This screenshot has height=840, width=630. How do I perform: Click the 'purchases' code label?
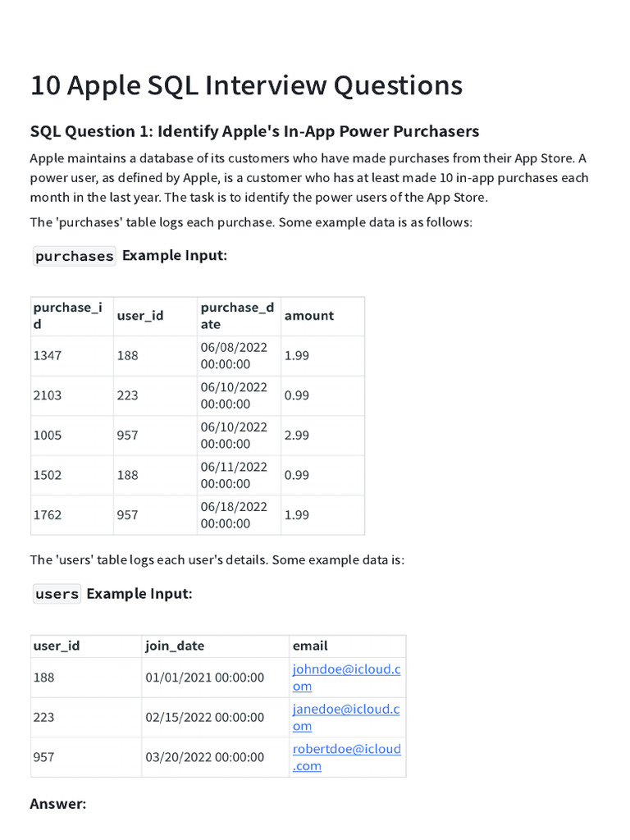point(75,256)
